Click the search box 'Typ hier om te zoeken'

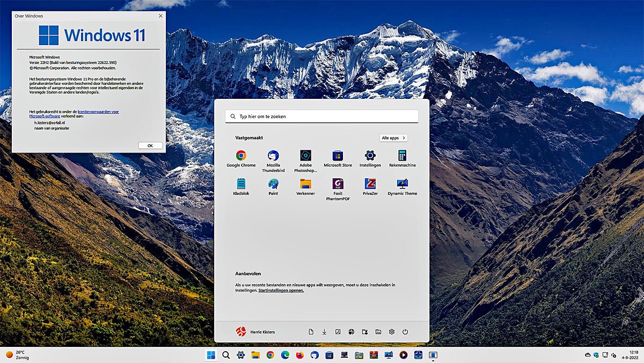coord(321,116)
